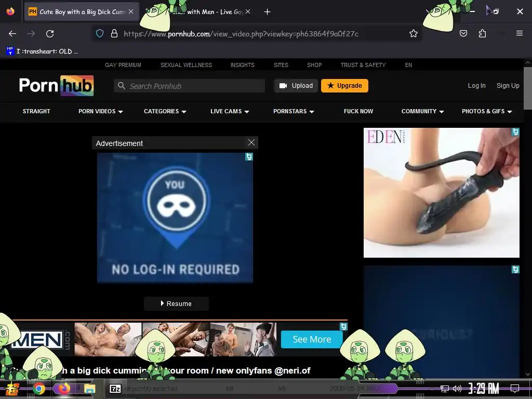Viewport: 532px width, 399px height.
Task: Click the info badge on the blue sidebar ad
Action: [515, 270]
